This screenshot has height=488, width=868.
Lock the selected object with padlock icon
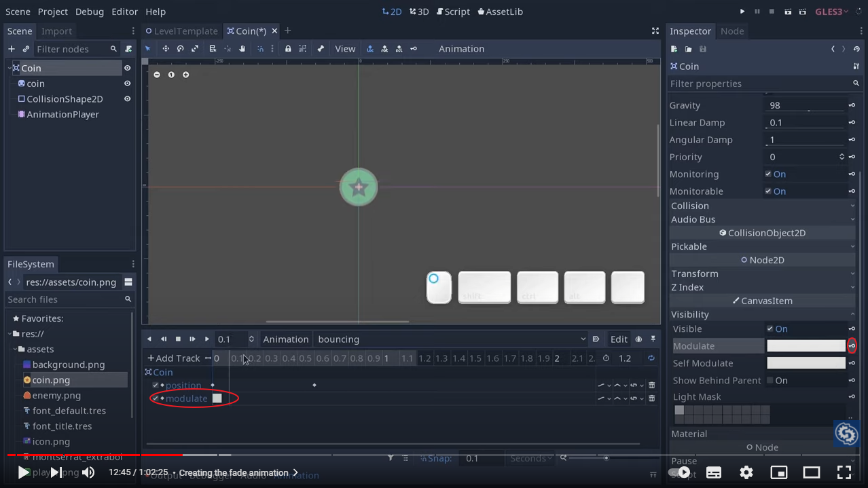(x=288, y=49)
